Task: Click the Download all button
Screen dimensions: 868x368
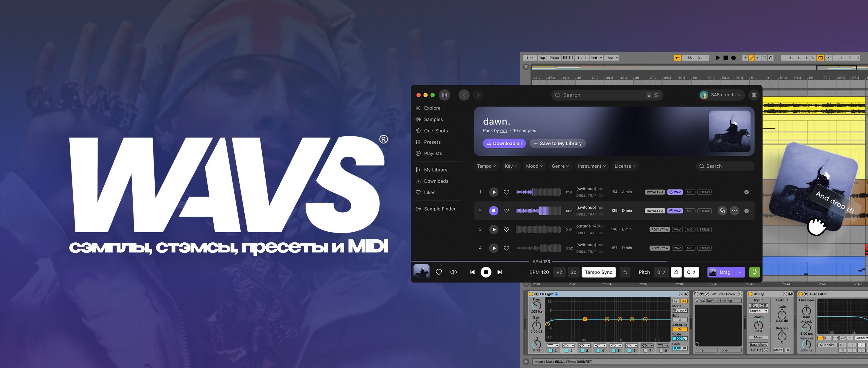Action: pyautogui.click(x=504, y=144)
